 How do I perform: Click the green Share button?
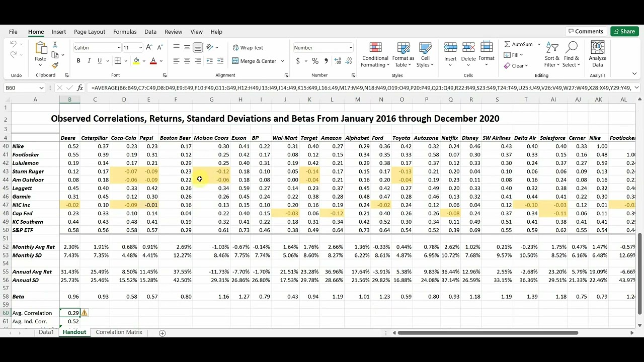(624, 31)
